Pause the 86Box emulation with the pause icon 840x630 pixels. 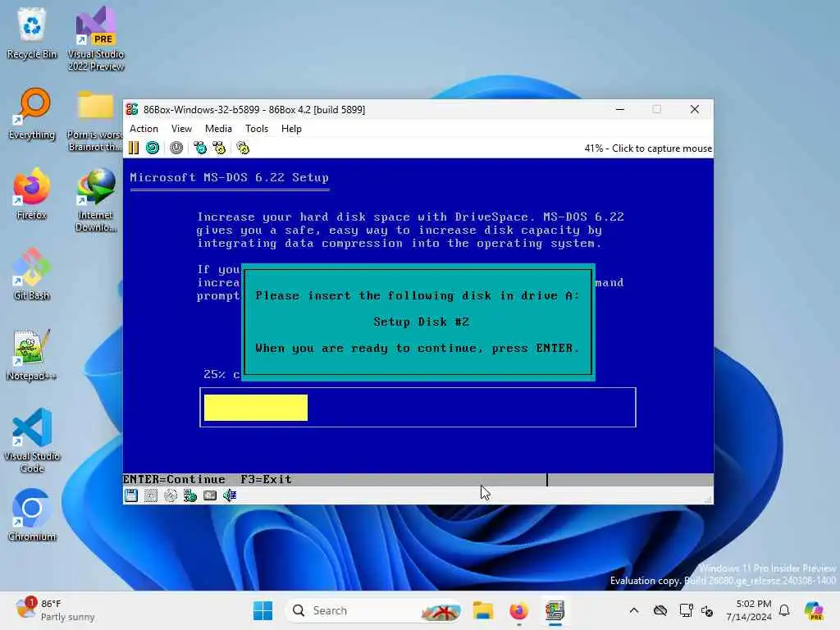[134, 148]
